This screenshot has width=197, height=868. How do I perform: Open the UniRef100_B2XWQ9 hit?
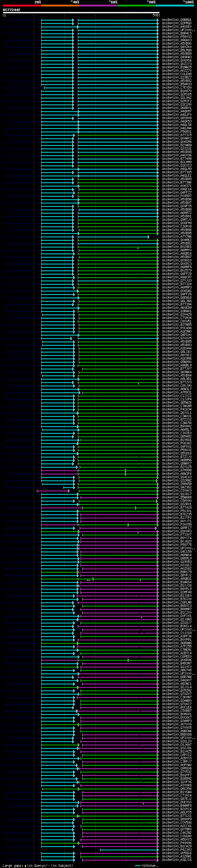pos(177,145)
